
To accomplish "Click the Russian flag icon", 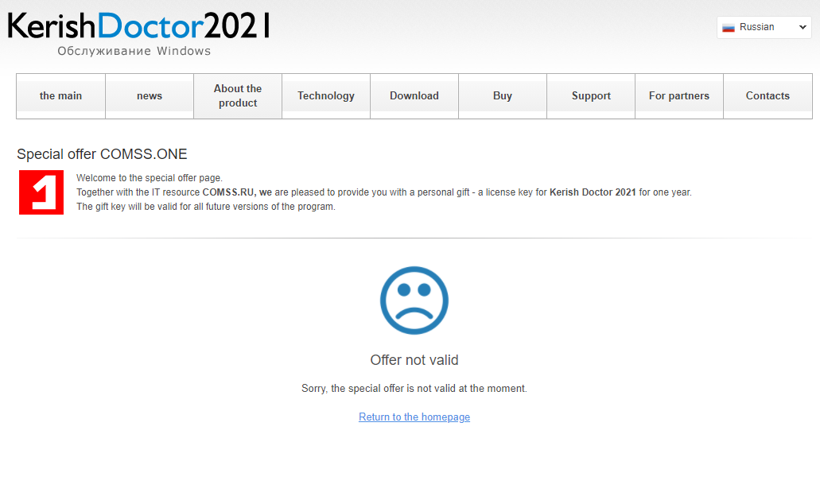I will tap(729, 27).
